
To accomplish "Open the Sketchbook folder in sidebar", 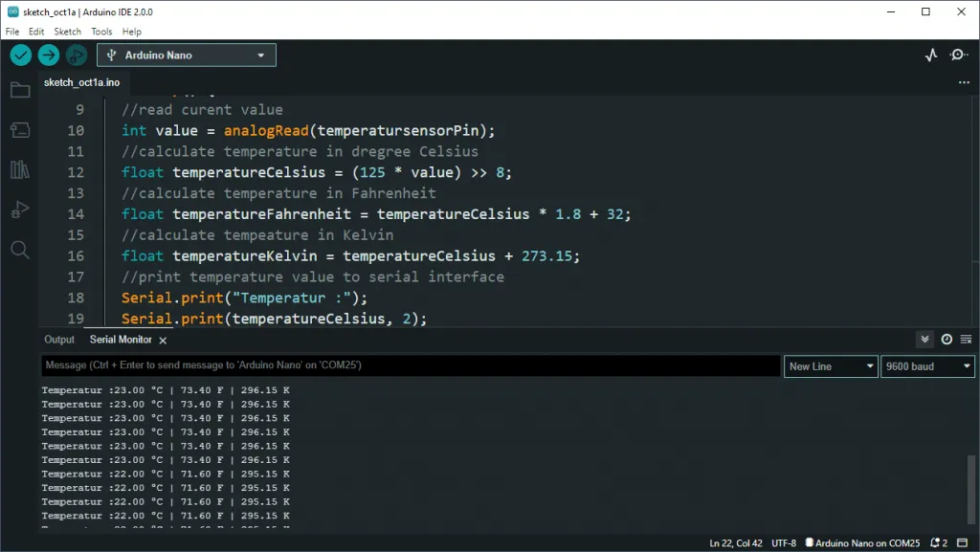I will pos(19,90).
